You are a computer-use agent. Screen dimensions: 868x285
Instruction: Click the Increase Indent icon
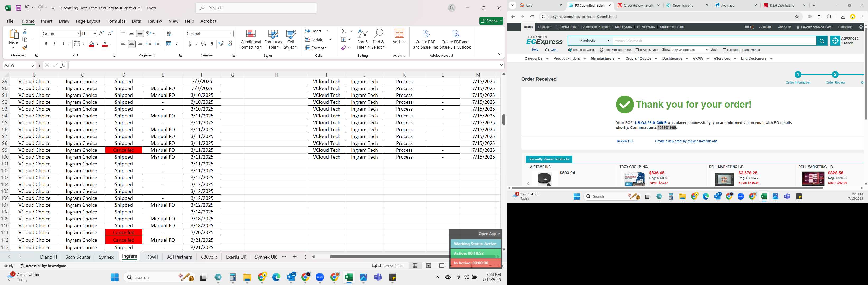(157, 44)
